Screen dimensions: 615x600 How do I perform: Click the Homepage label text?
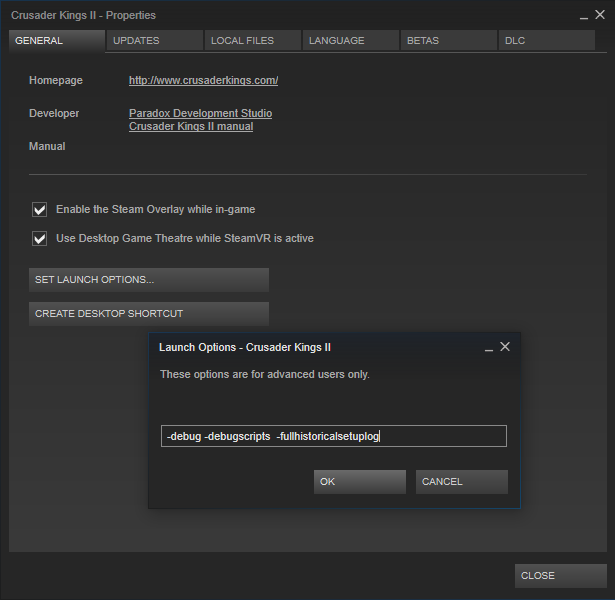(56, 80)
